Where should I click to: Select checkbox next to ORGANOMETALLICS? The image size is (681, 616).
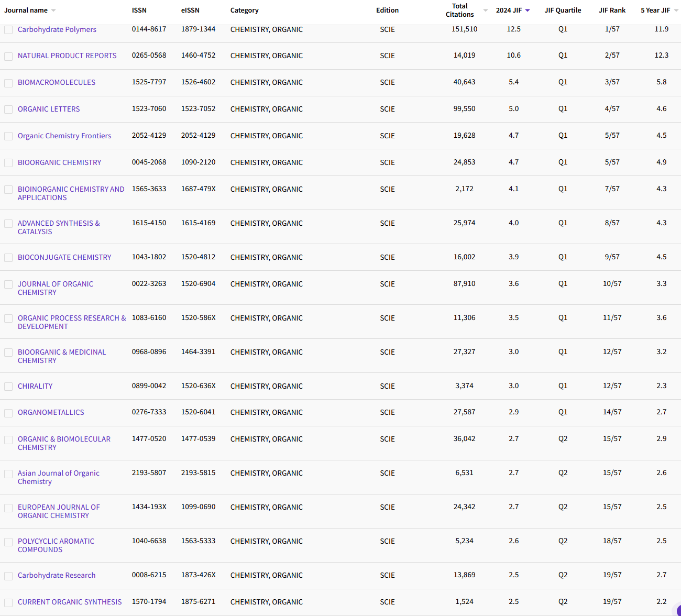click(x=8, y=413)
